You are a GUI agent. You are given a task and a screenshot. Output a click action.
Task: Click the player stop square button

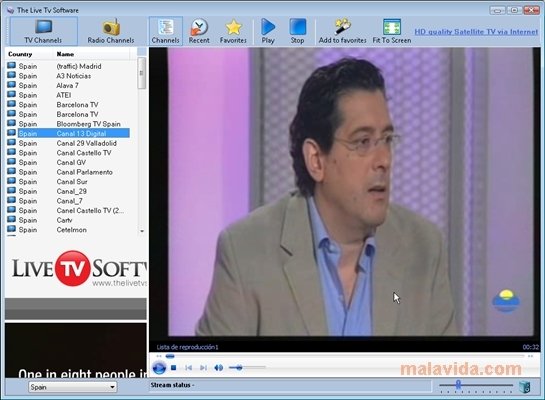174,367
